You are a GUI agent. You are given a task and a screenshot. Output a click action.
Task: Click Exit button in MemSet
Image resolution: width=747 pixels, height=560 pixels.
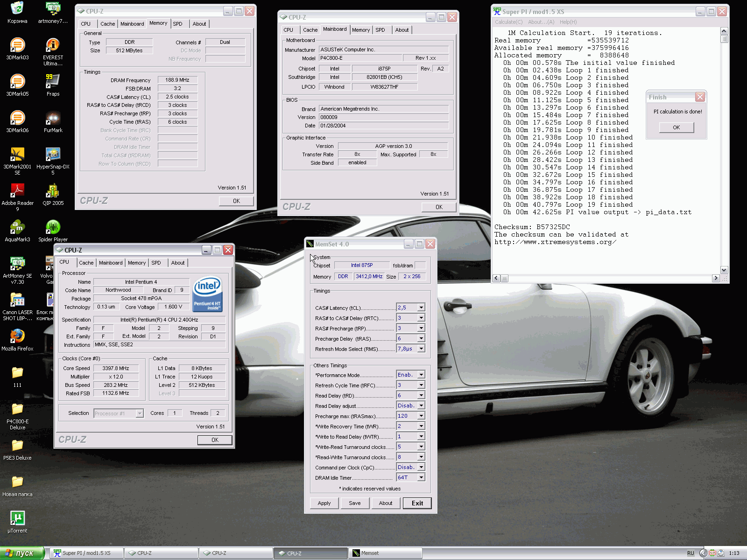point(417,503)
